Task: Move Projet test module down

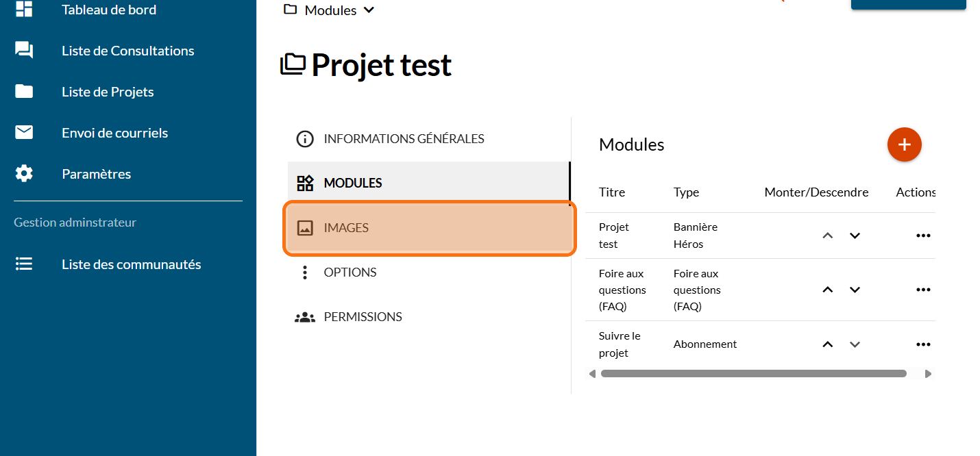Action: click(x=855, y=236)
